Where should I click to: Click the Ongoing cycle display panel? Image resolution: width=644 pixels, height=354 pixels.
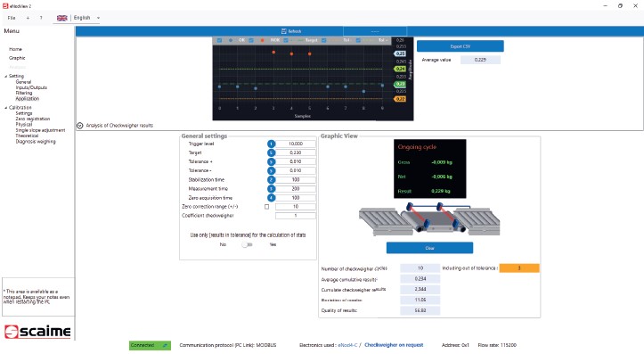pos(429,169)
